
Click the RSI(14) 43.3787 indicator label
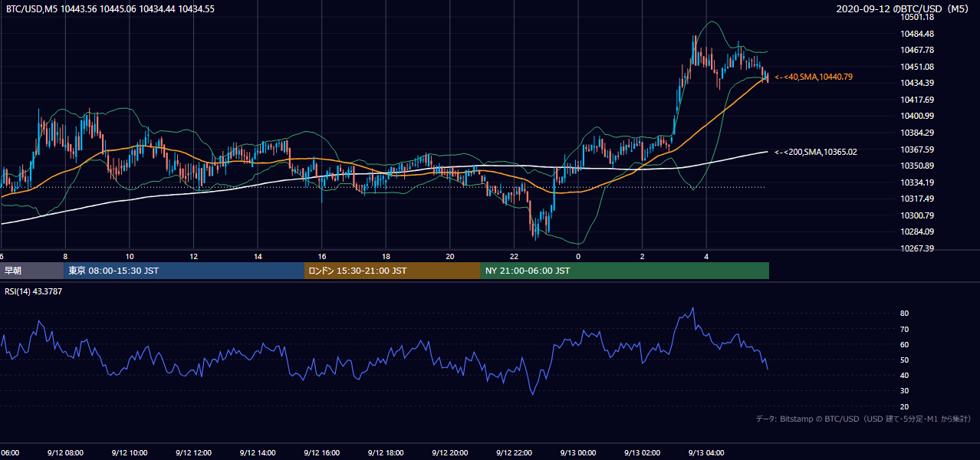(34, 290)
